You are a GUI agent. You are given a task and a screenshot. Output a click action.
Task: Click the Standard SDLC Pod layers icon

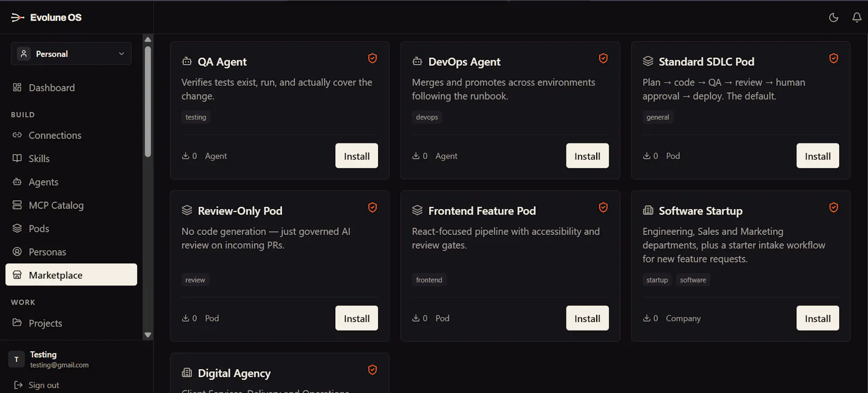coord(648,61)
